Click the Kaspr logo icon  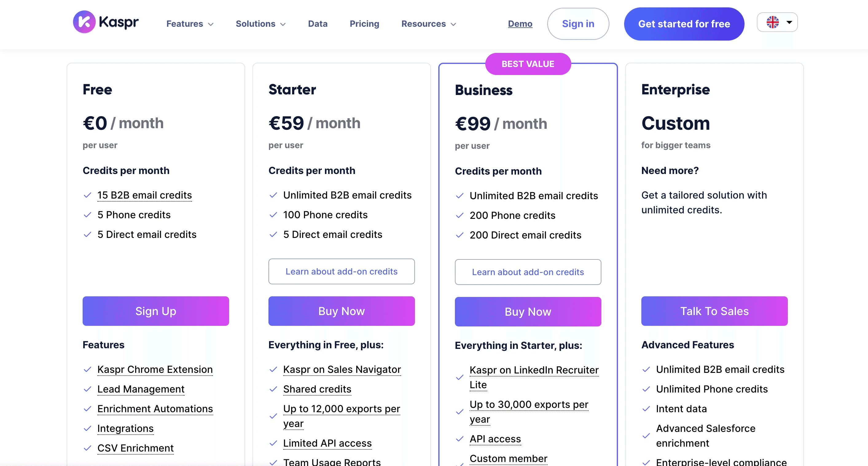(84, 22)
